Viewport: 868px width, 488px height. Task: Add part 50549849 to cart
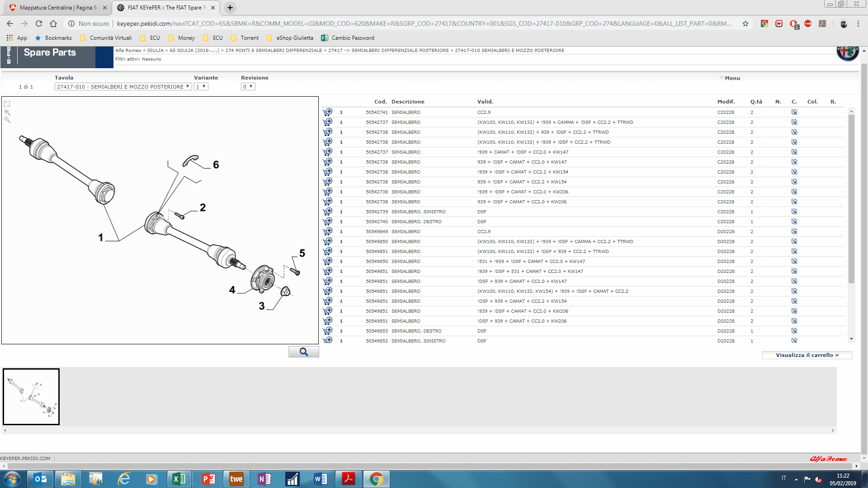pos(328,231)
